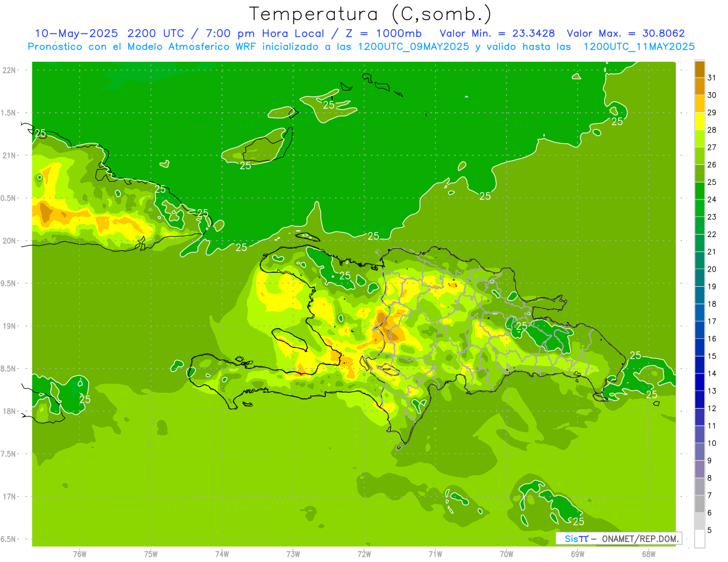Click the 69W longitude axis label
The width and height of the screenshot is (728, 562).
point(578,554)
